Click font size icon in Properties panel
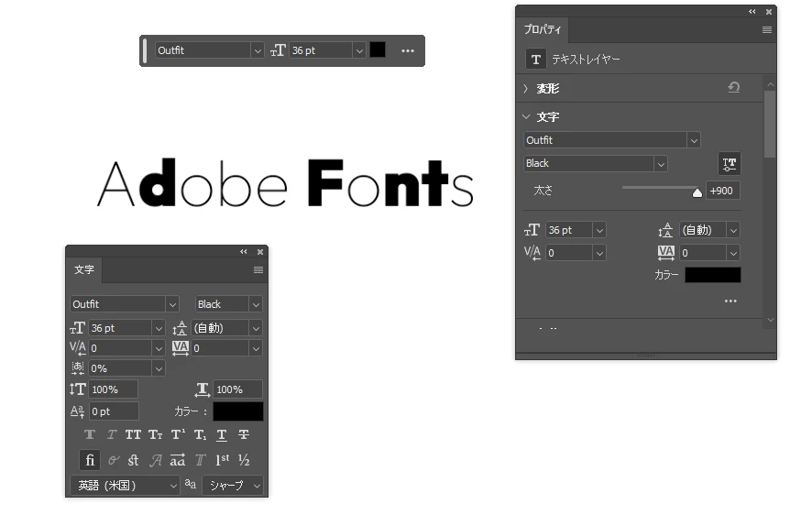The image size is (812, 515). coord(532,230)
